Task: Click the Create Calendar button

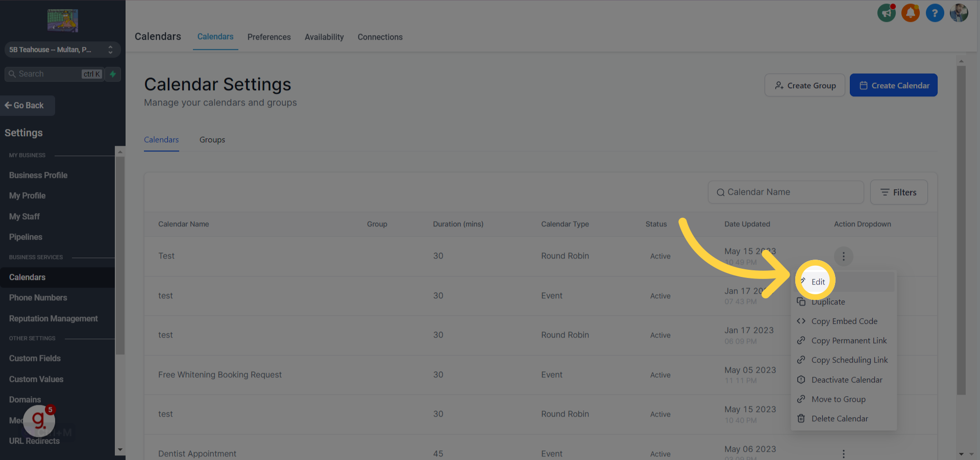Action: 894,85
